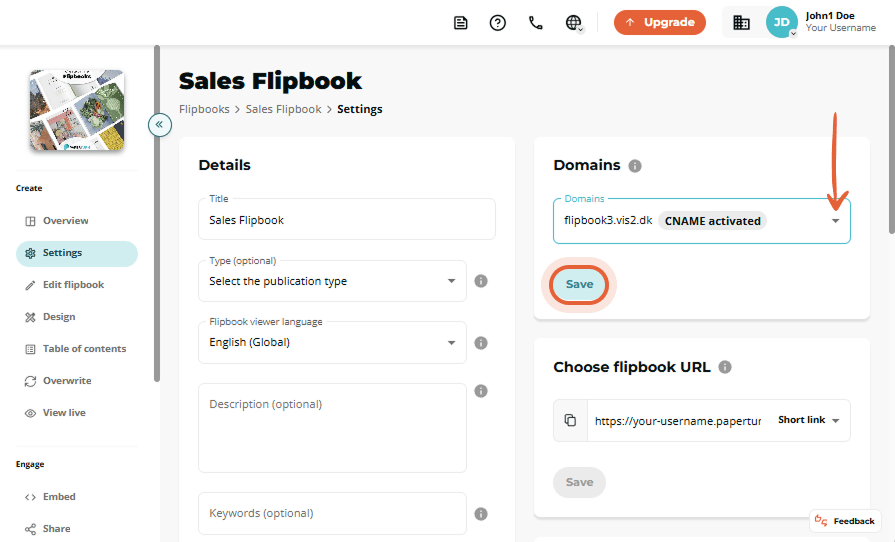The height and width of the screenshot is (542, 895).
Task: Click the Sales Flipbook cover thumbnail
Action: (76, 110)
